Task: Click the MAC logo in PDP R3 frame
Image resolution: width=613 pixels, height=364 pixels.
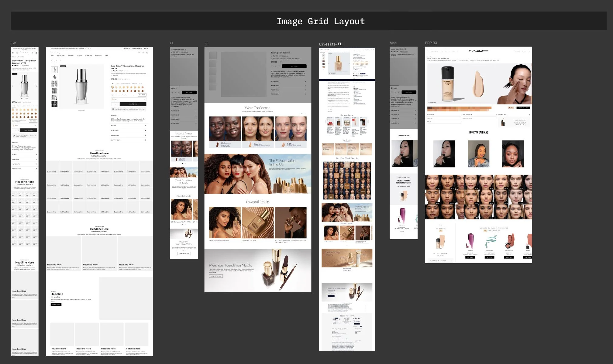Action: 478,51
